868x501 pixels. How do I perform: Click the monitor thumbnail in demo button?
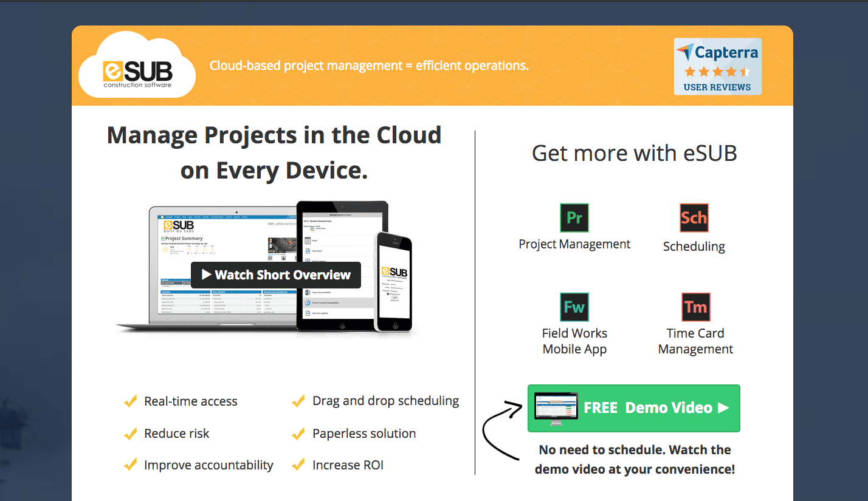pos(556,408)
